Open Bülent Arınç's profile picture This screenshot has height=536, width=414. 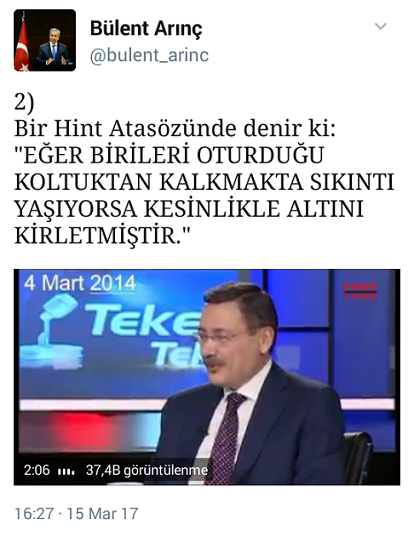(45, 40)
